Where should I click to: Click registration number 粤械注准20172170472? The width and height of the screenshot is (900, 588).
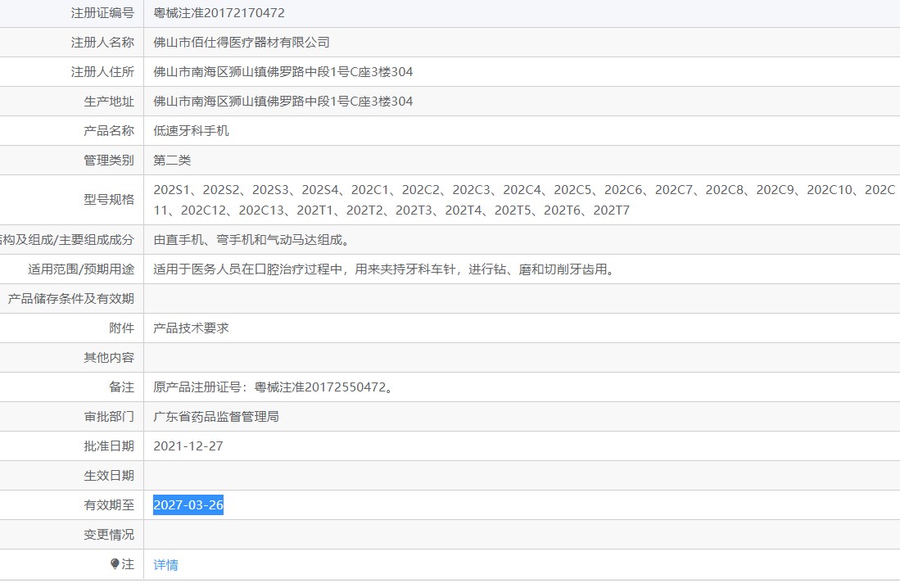tap(219, 12)
